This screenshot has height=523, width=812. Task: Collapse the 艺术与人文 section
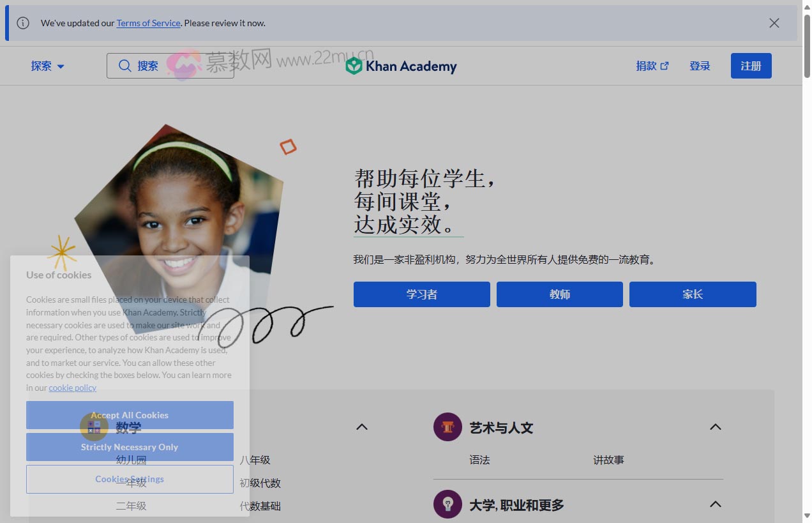[x=716, y=427]
